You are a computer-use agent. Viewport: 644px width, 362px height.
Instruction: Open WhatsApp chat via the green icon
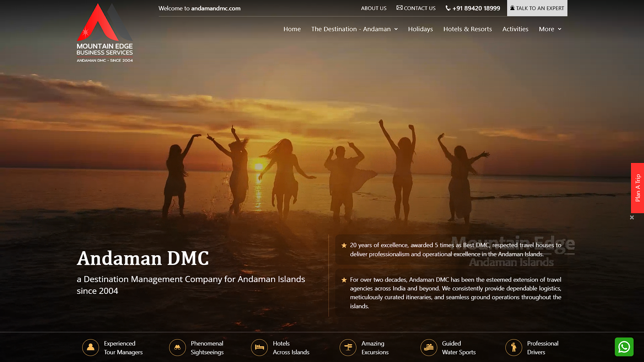click(624, 347)
